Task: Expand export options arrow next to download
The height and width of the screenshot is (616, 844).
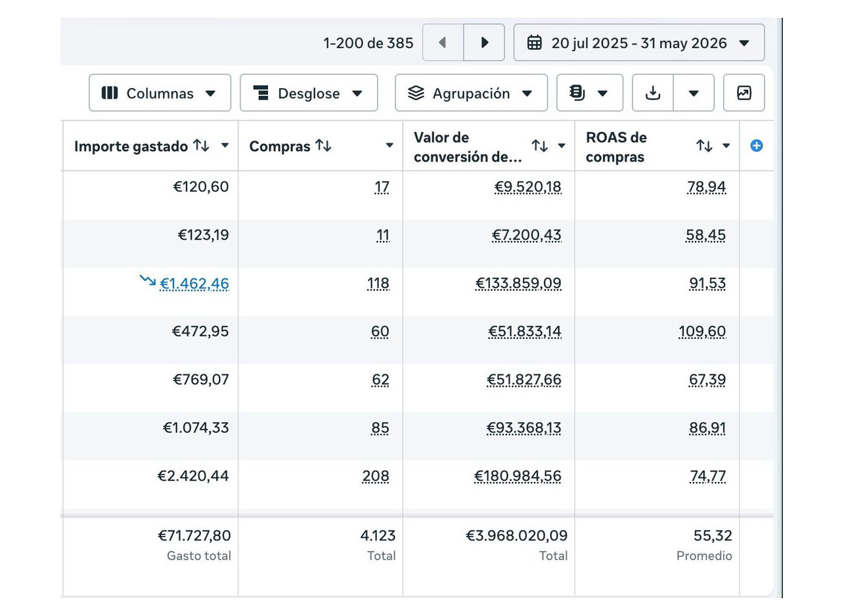Action: pyautogui.click(x=694, y=93)
